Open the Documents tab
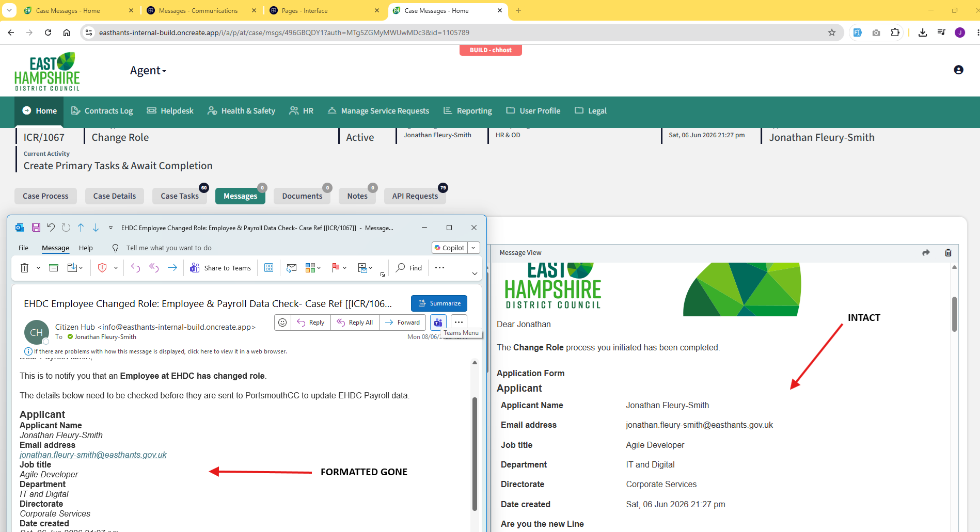This screenshot has height=532, width=980. pos(302,196)
